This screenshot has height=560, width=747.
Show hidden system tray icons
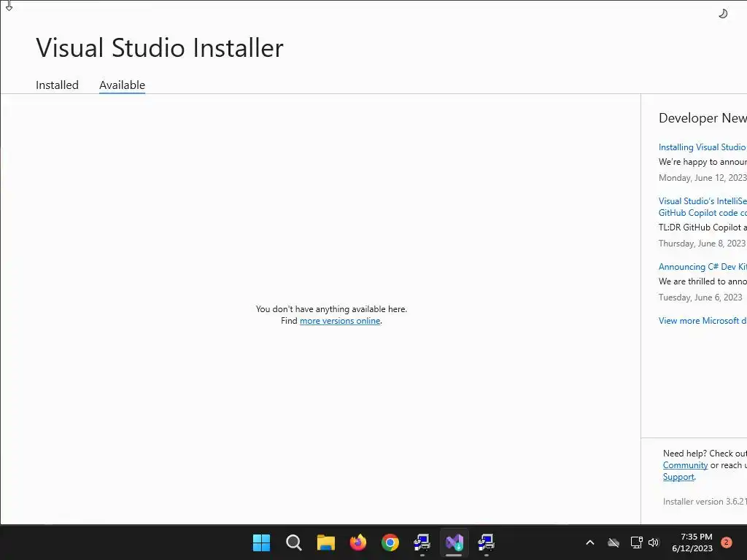(x=589, y=542)
